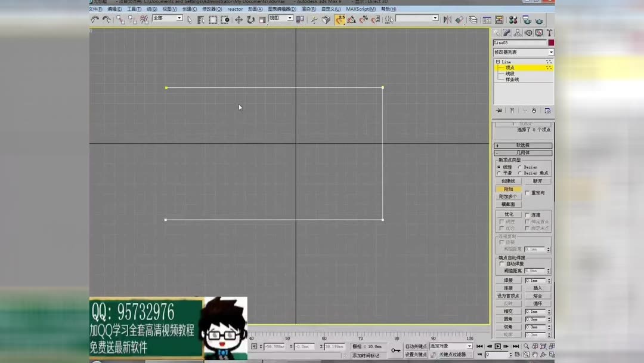
Task: Click the Mirror tool icon
Action: coord(447,20)
